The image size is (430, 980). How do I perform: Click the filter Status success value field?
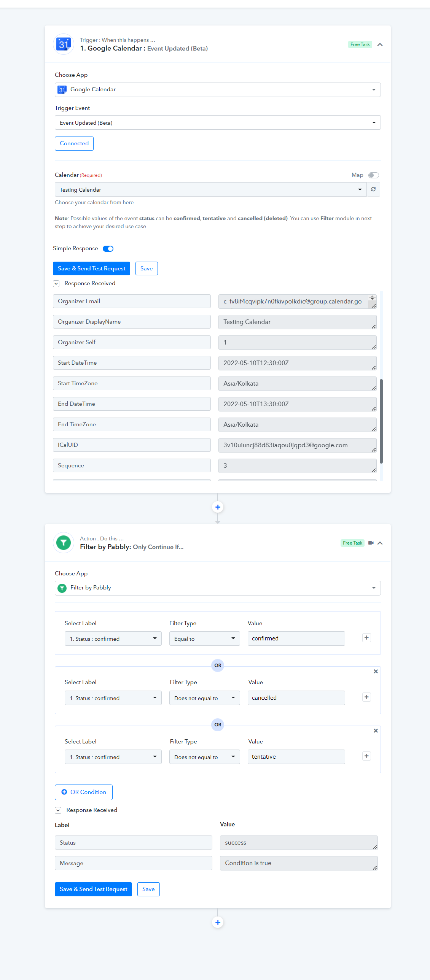click(x=299, y=843)
